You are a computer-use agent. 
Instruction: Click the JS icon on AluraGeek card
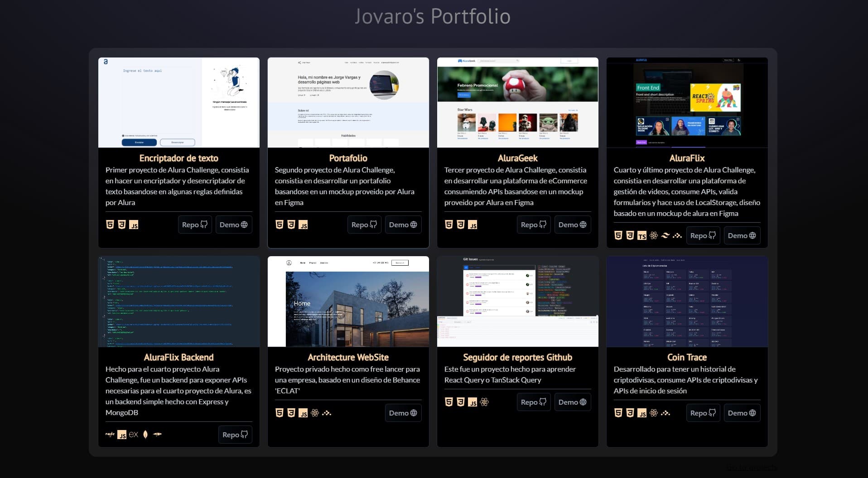click(473, 225)
